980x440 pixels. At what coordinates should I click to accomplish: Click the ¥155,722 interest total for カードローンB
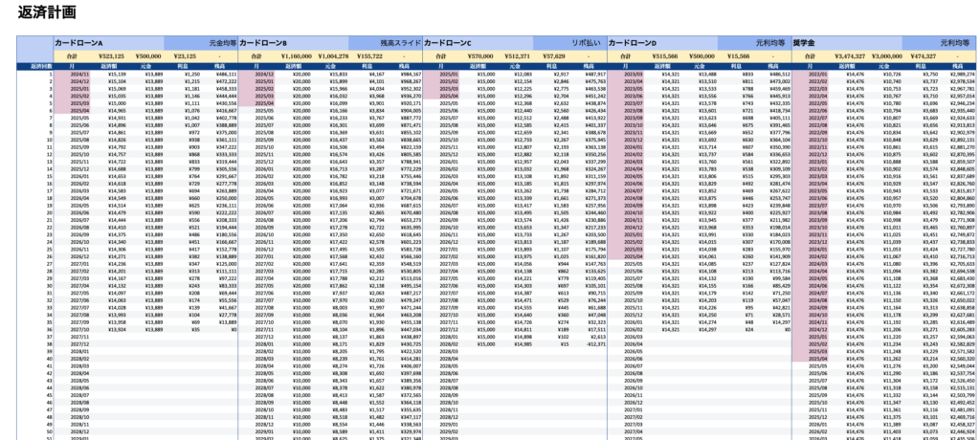368,56
